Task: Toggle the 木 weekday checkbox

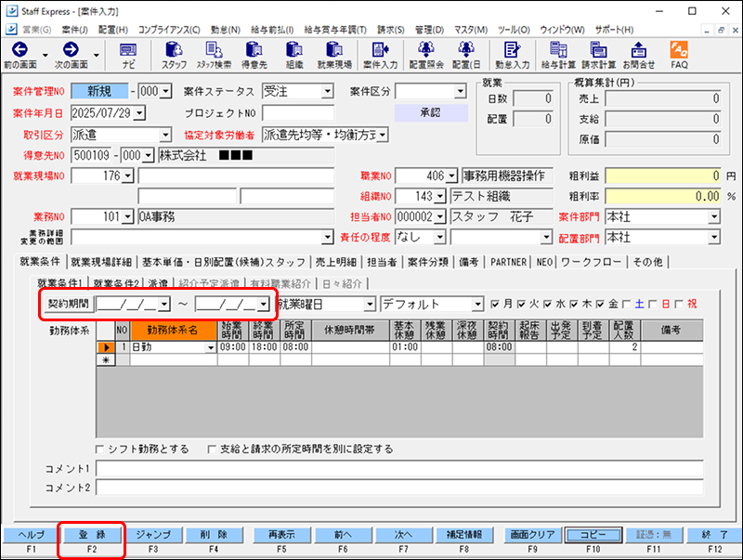Action: 574,305
